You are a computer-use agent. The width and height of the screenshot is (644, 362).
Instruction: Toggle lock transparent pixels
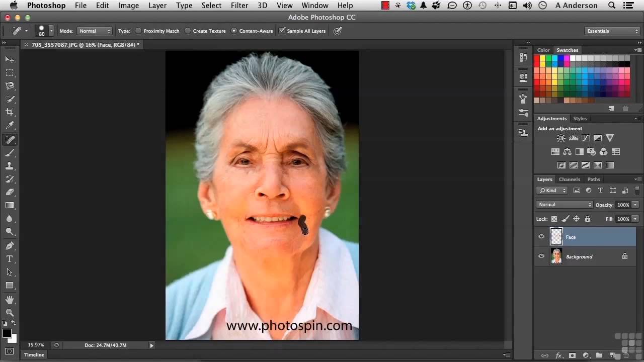554,219
